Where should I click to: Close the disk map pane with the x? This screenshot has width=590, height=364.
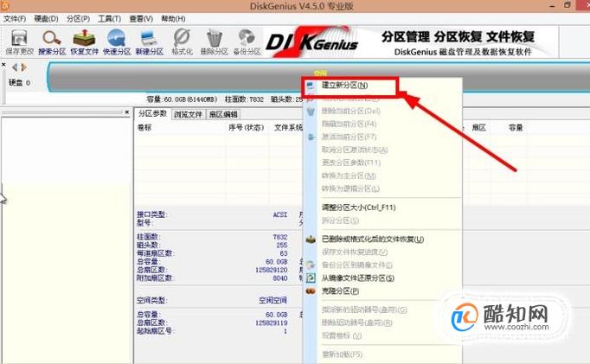tap(3, 65)
